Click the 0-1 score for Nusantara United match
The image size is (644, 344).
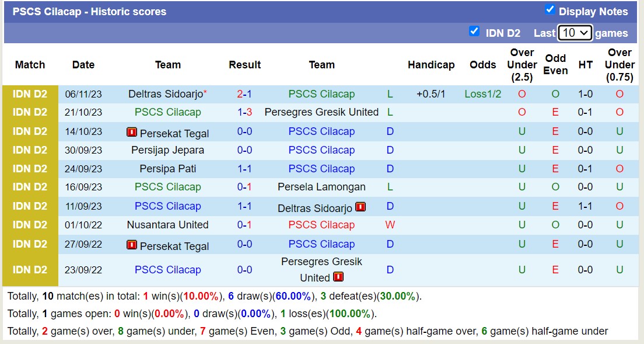244,225
